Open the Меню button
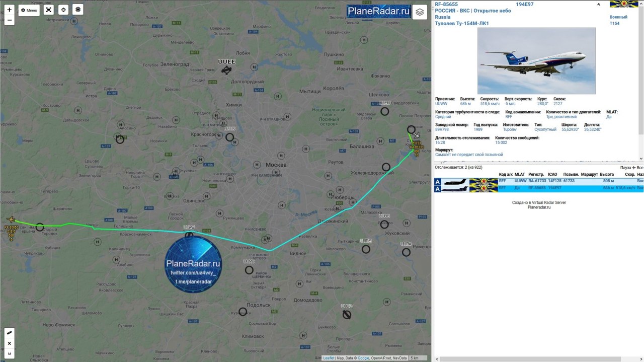Screen dimensions: 644x362 pos(29,10)
